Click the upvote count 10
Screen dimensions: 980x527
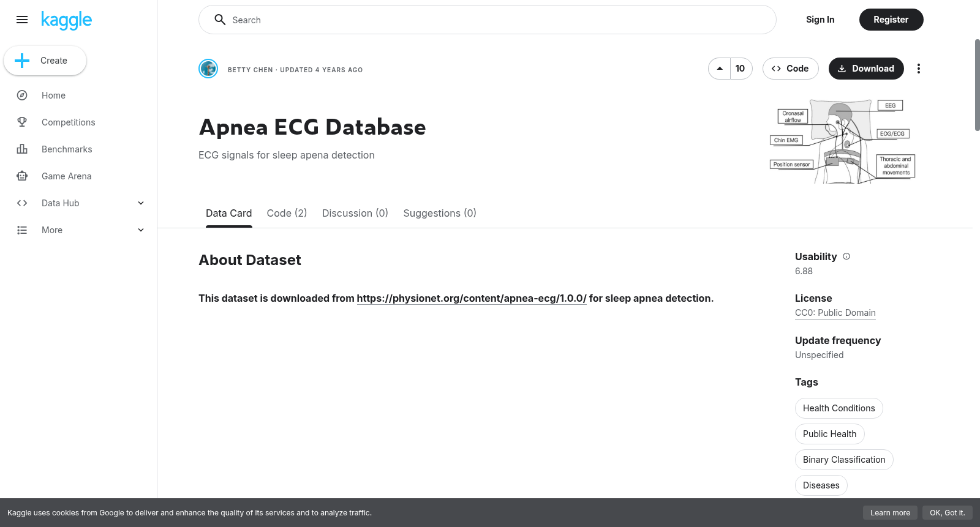click(x=741, y=69)
